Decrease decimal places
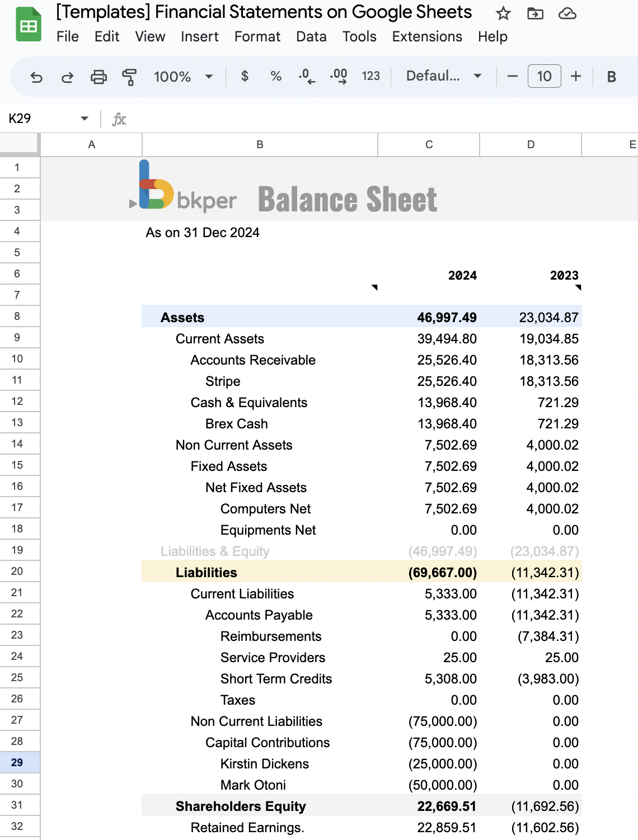Screen dimensions: 638x840 [x=305, y=77]
